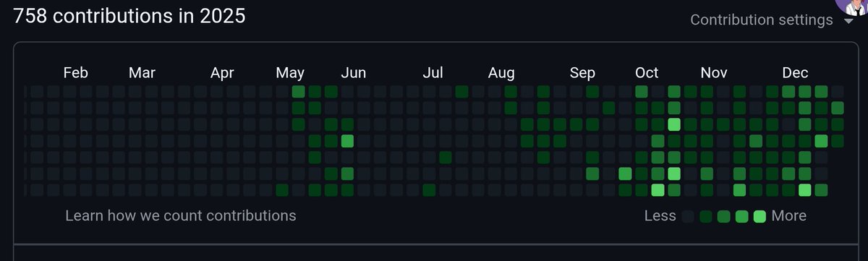The height and width of the screenshot is (261, 868).
Task: Click the May month label
Action: pos(290,73)
